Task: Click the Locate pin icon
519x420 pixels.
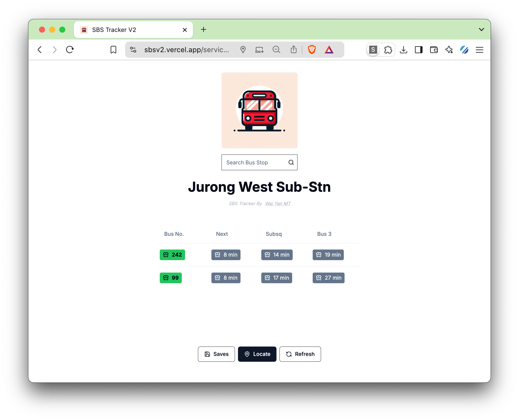Action: 247,354
